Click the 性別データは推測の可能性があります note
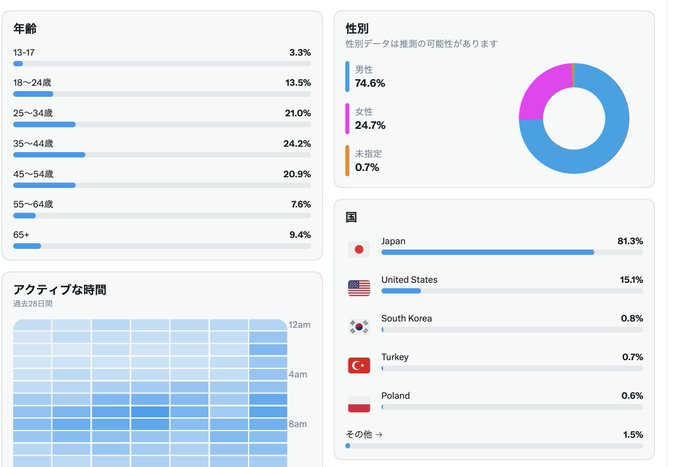The image size is (680, 467). pos(422,44)
